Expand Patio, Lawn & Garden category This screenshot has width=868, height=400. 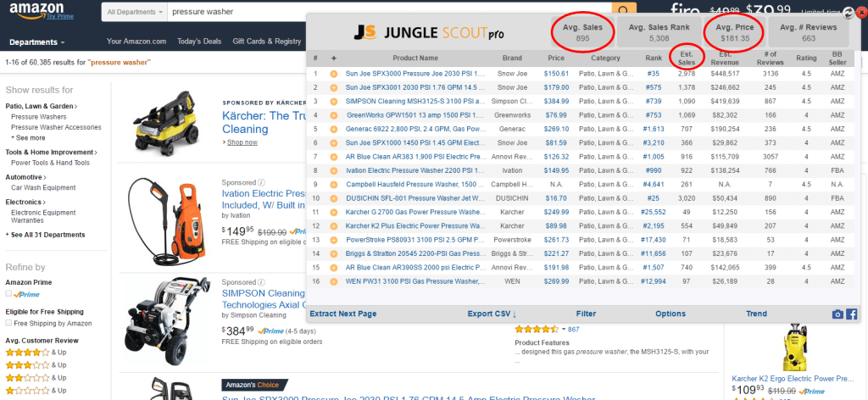pyautogui.click(x=41, y=106)
